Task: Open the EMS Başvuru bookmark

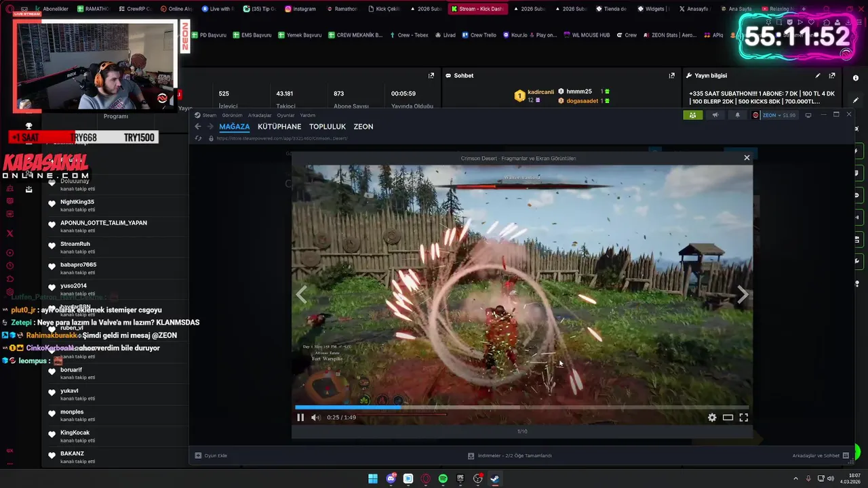Action: coord(252,35)
